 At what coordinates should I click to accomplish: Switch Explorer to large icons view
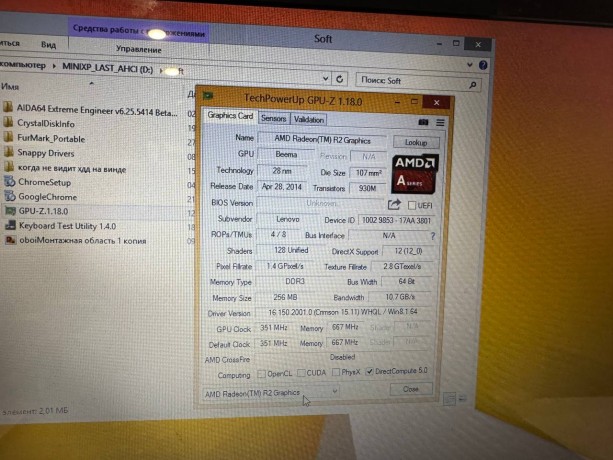(462, 399)
